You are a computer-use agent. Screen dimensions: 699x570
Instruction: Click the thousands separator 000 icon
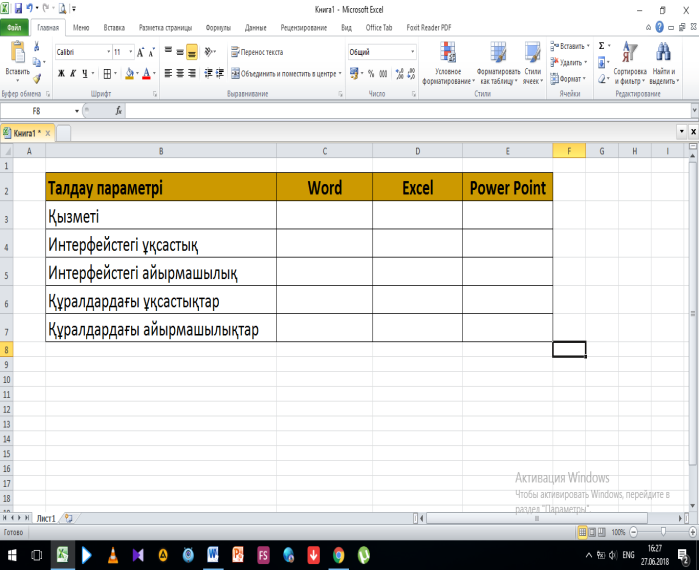383,74
